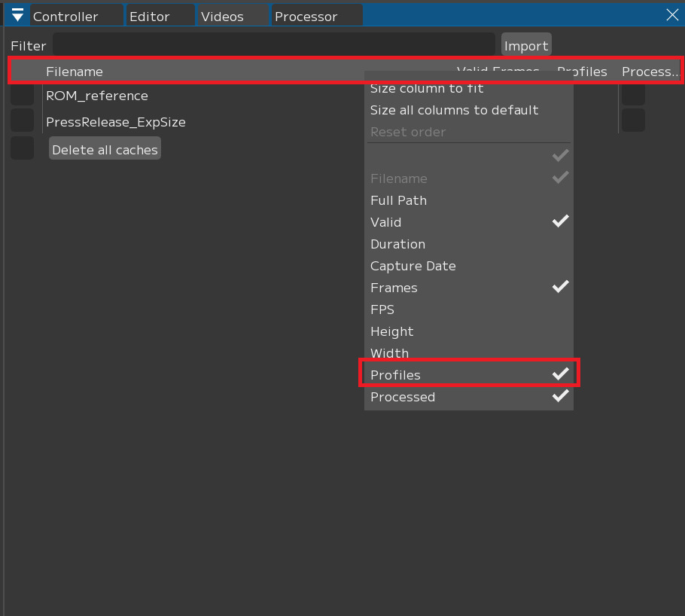Uncheck Processed in the column context menu
This screenshot has width=685, height=616.
[x=403, y=397]
